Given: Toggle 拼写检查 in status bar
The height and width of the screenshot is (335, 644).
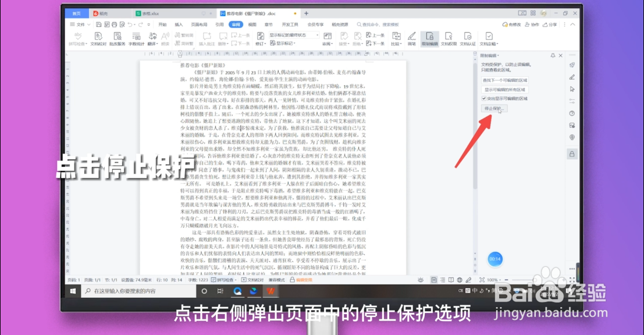Looking at the screenshot, I should click(224, 280).
